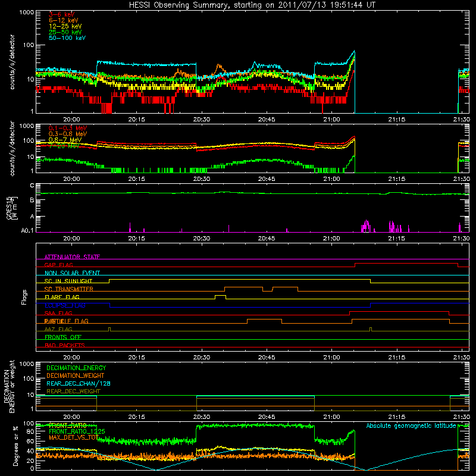The width and height of the screenshot is (476, 476).
Task: Select the NON_SOLAR_EVENT flag label
Action: [72, 273]
